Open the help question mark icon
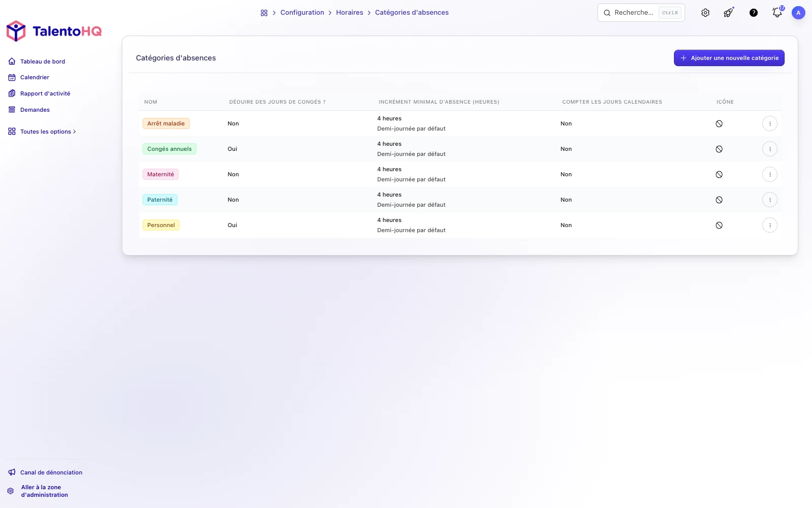Screen dimensions: 812x508 pyautogui.click(x=754, y=13)
